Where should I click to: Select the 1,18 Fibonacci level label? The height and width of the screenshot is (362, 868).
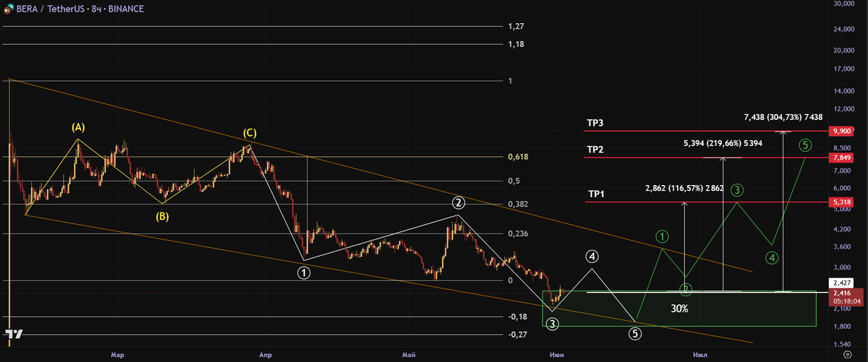[x=516, y=44]
